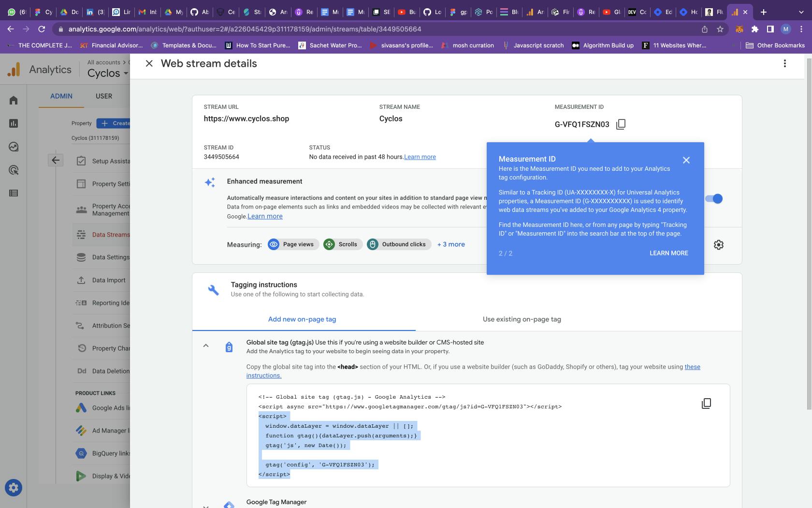Image resolution: width=812 pixels, height=508 pixels.
Task: Select the ADMIN tab
Action: tap(61, 96)
